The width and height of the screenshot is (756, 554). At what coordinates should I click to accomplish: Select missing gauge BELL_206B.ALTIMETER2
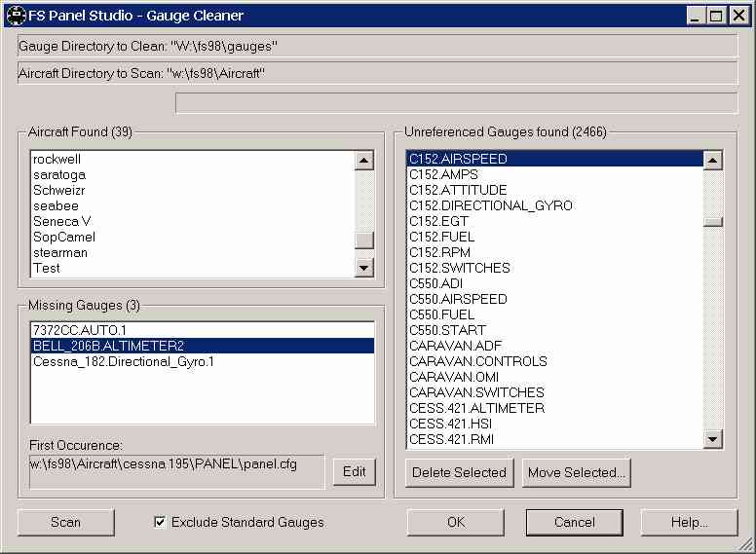click(x=203, y=346)
